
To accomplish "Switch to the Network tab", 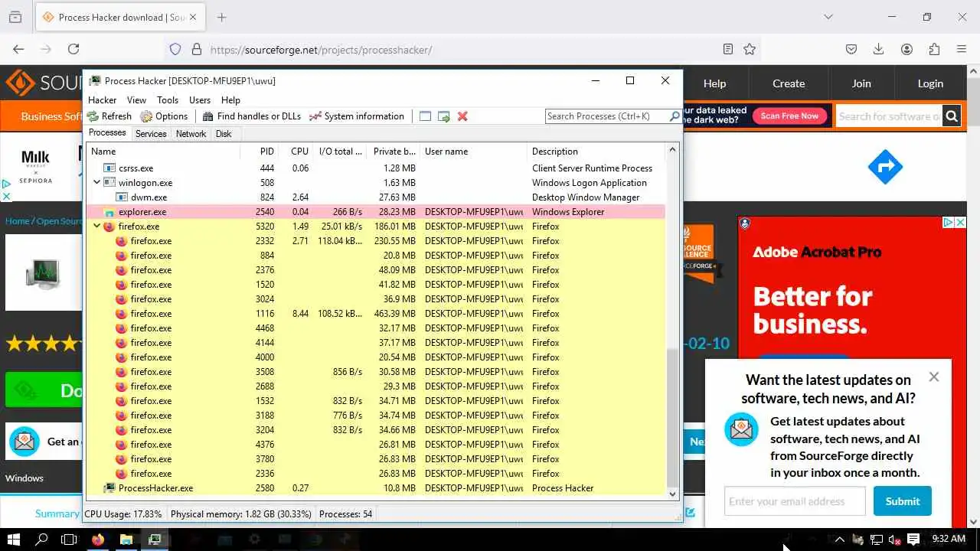I will tap(191, 134).
